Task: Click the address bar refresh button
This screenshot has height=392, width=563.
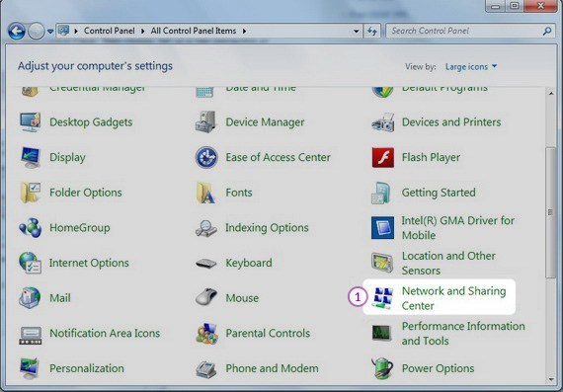Action: point(372,32)
